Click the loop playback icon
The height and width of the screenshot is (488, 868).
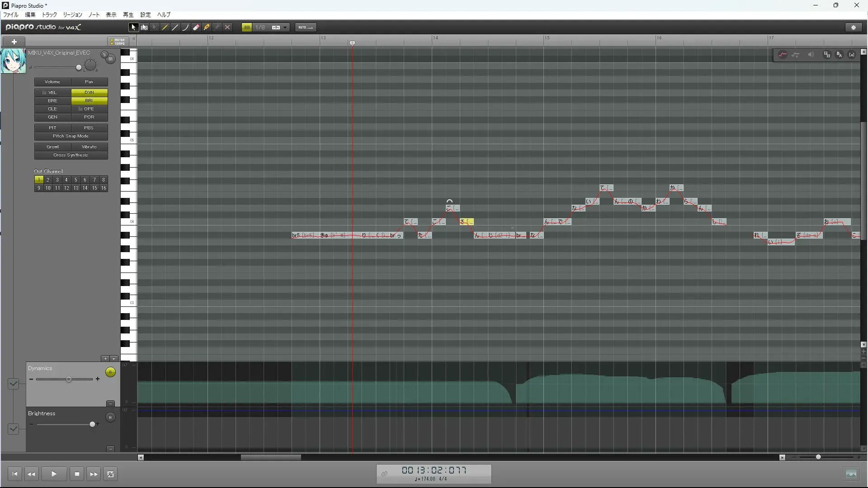(x=110, y=474)
